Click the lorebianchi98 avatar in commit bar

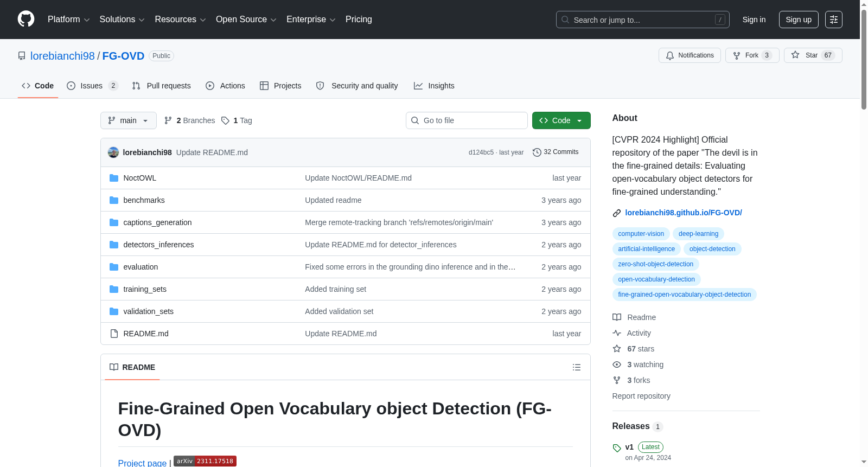tap(113, 152)
